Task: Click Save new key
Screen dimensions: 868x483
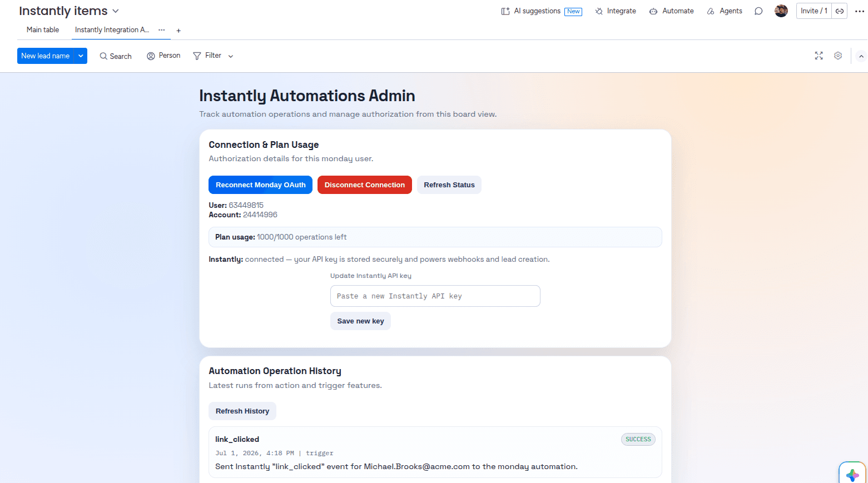Action: (x=360, y=321)
